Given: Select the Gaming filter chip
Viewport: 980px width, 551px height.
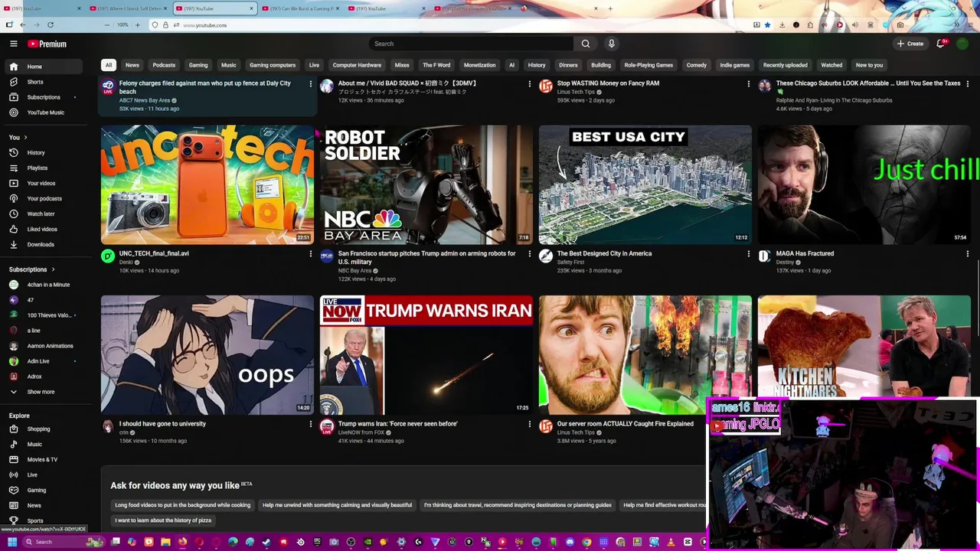Looking at the screenshot, I should [x=198, y=65].
